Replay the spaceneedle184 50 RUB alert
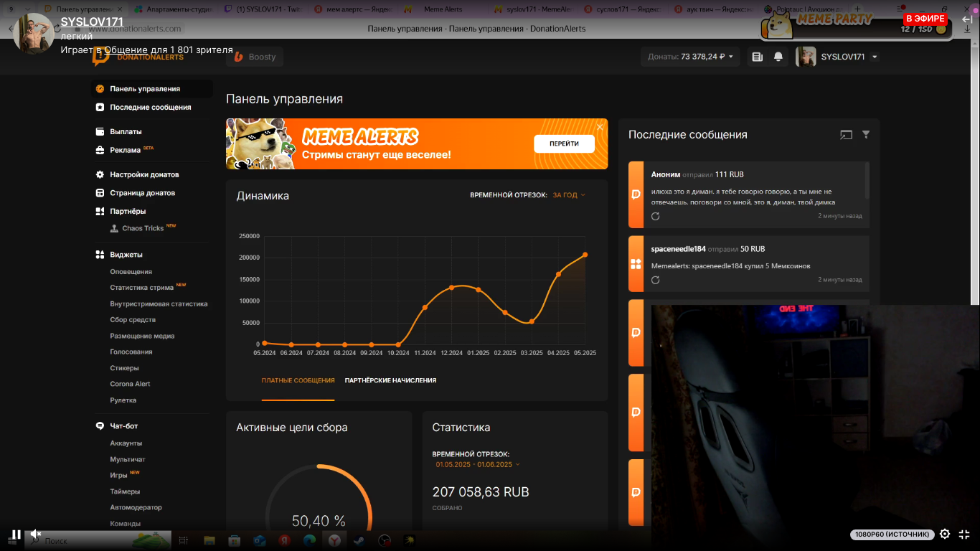This screenshot has height=551, width=980. [x=655, y=280]
